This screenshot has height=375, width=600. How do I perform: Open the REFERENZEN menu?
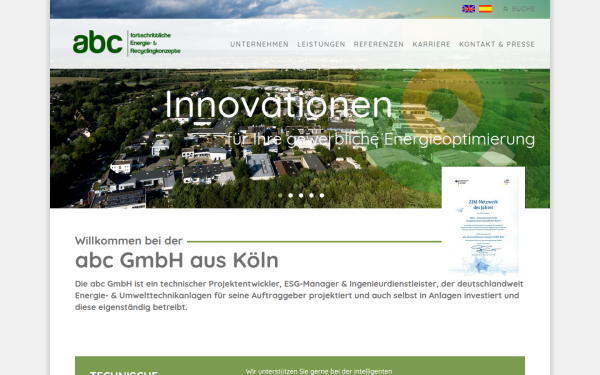pyautogui.click(x=378, y=44)
